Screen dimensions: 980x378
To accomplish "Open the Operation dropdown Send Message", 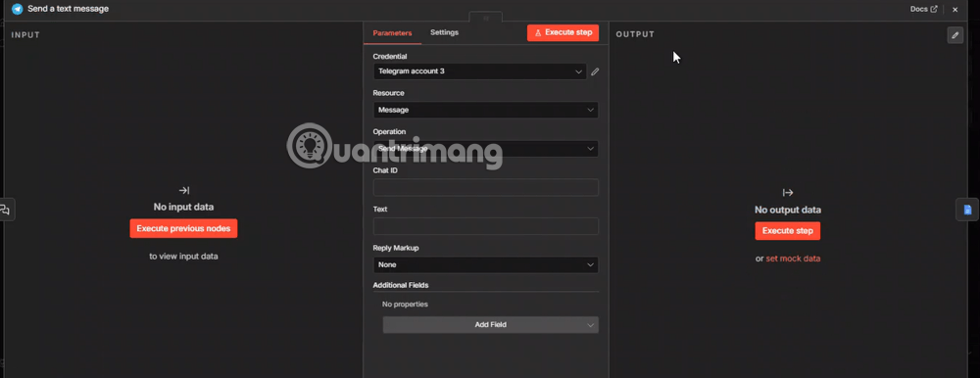I will coord(486,149).
